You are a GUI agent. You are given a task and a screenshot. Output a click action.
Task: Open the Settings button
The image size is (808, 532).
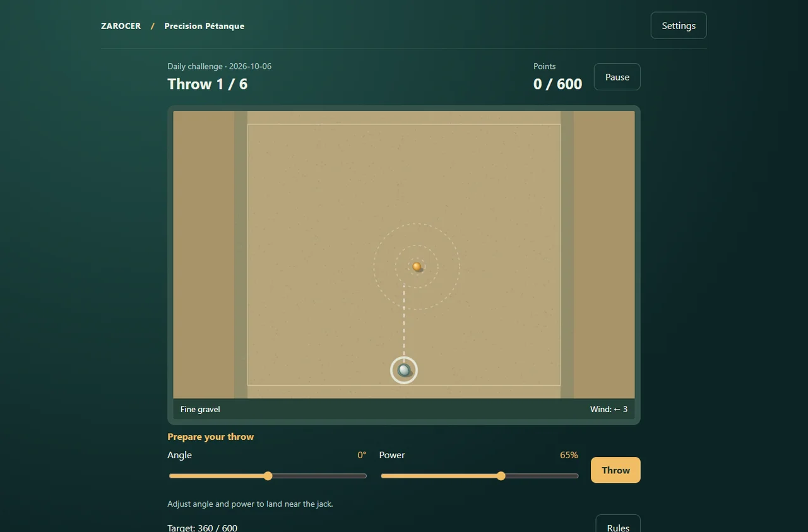679,26
